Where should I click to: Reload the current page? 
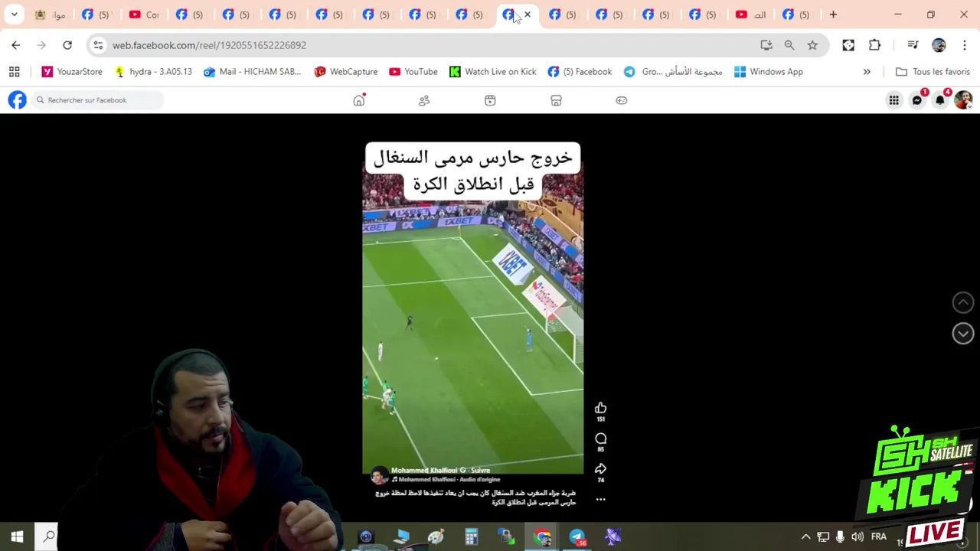[67, 45]
